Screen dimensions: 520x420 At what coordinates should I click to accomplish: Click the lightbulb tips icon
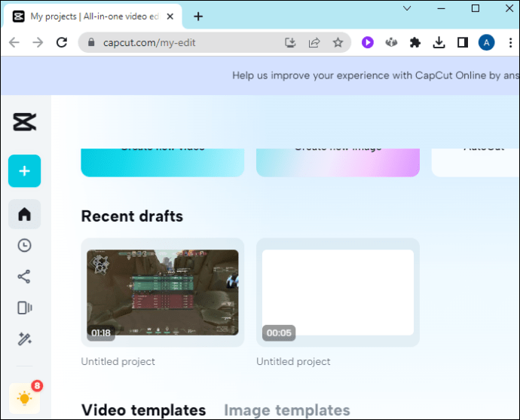click(25, 398)
